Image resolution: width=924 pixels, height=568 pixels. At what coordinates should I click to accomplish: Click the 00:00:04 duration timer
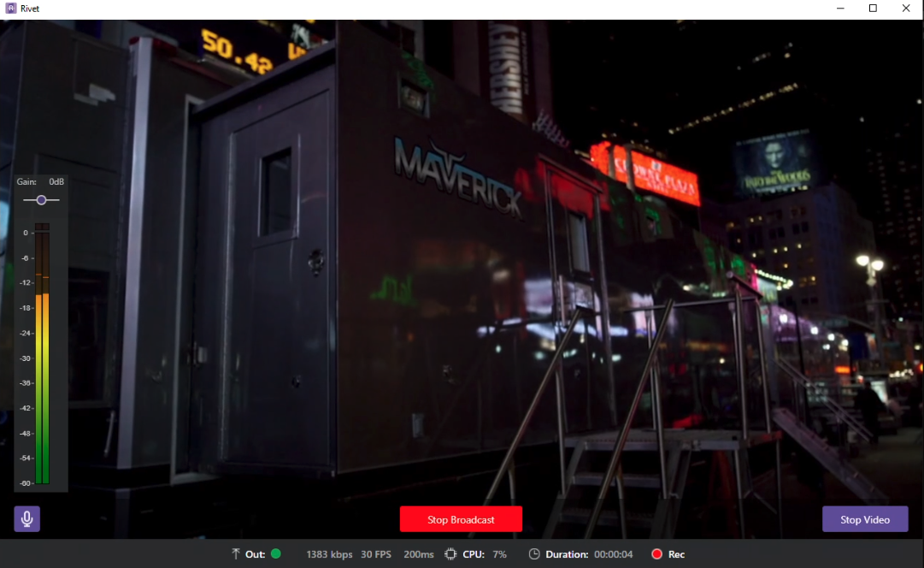click(x=614, y=554)
